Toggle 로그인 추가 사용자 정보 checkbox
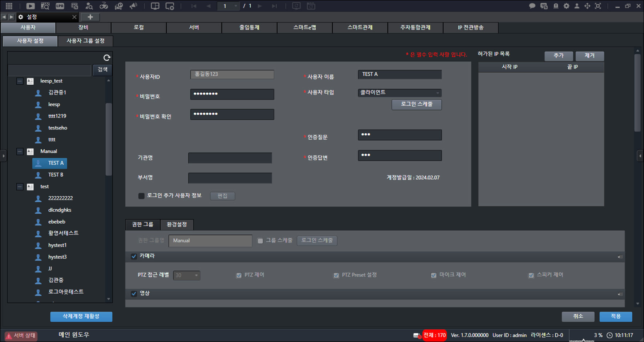The image size is (644, 342). pyautogui.click(x=141, y=196)
